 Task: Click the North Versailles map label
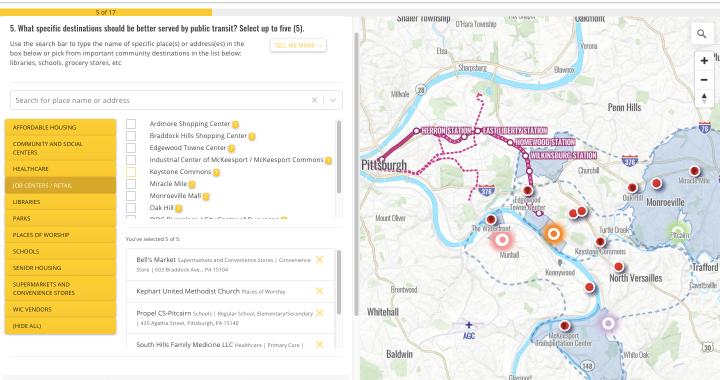(x=636, y=278)
